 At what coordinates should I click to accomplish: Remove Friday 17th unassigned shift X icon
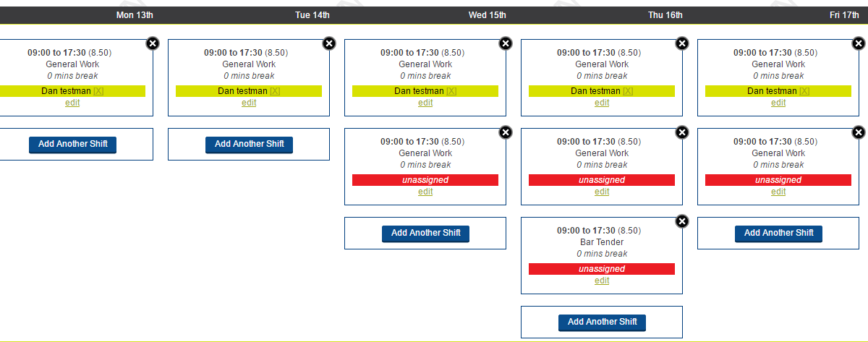(x=859, y=132)
